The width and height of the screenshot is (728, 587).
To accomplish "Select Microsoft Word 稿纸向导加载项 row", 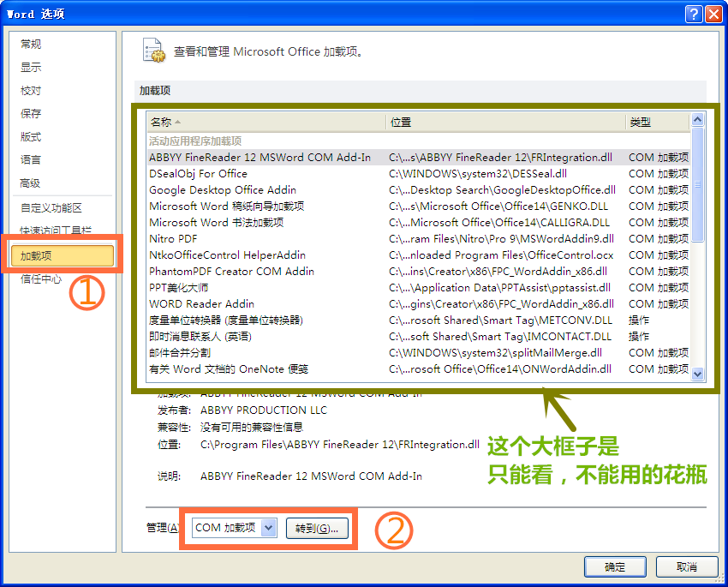I will pos(418,207).
